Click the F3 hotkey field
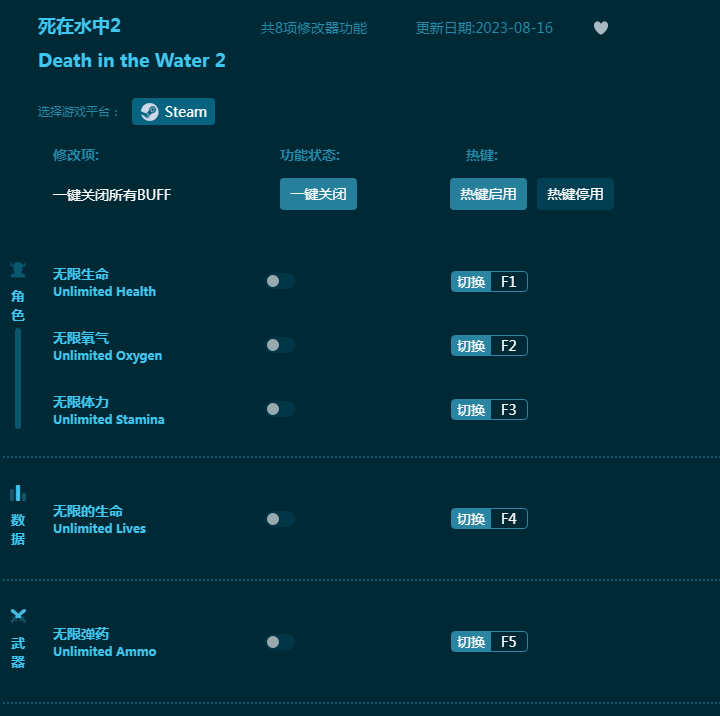 point(508,410)
